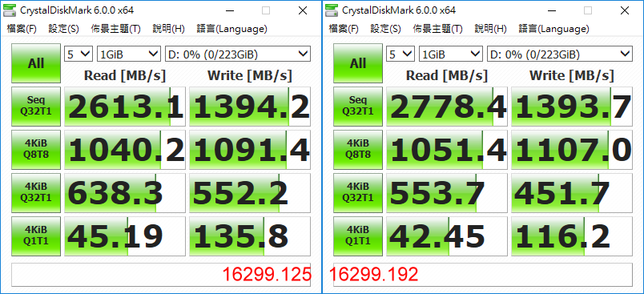
Task: Open 設定(S) menu in right window
Action: (385, 29)
